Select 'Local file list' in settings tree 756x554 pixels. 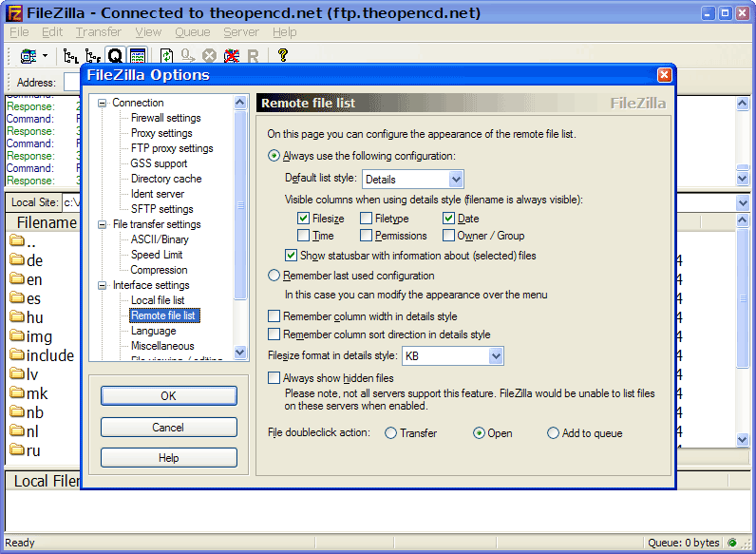coord(158,300)
